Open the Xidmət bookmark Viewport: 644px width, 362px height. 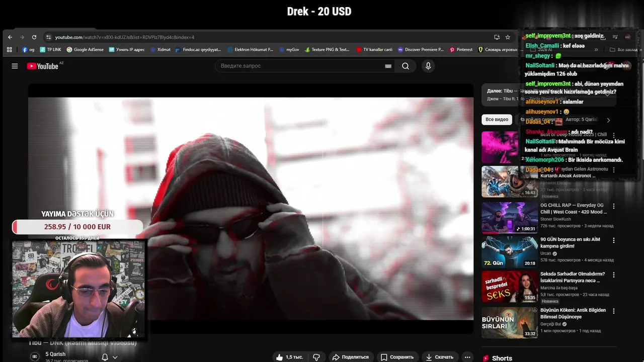pyautogui.click(x=160, y=50)
